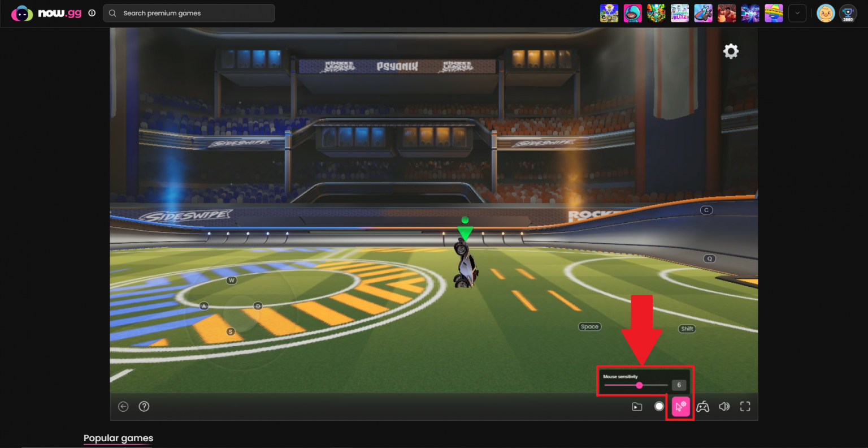868x448 pixels.
Task: Toggle the mouse sensitivity settings button
Action: [x=680, y=407]
